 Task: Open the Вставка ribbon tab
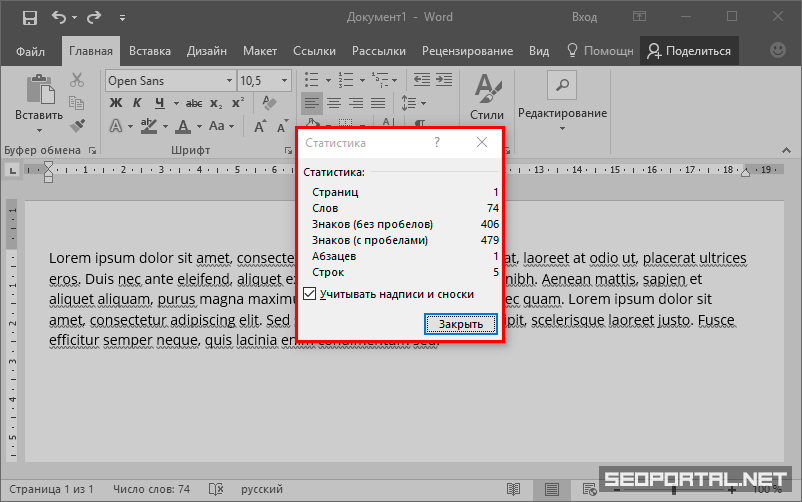[x=150, y=51]
